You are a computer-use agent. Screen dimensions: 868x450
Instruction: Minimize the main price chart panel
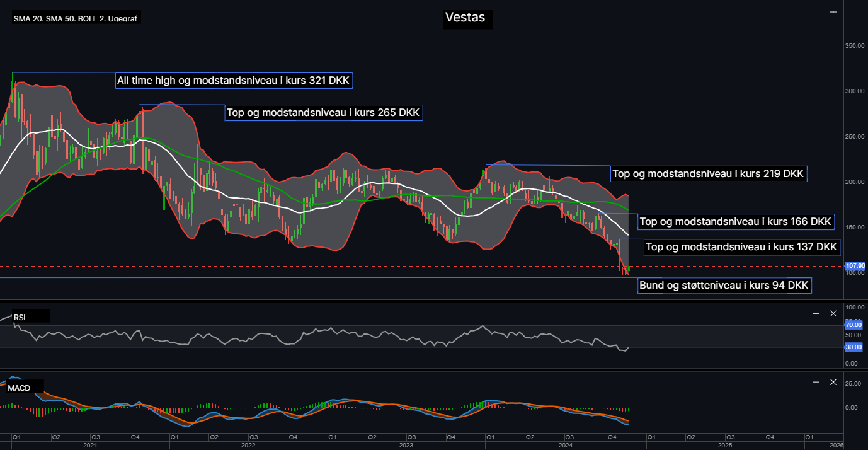point(833,12)
